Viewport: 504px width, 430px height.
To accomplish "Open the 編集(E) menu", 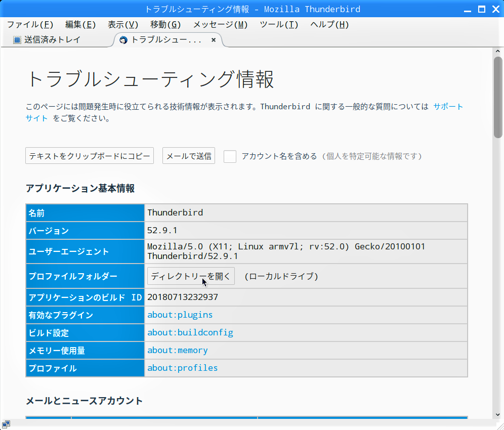I will (80, 25).
